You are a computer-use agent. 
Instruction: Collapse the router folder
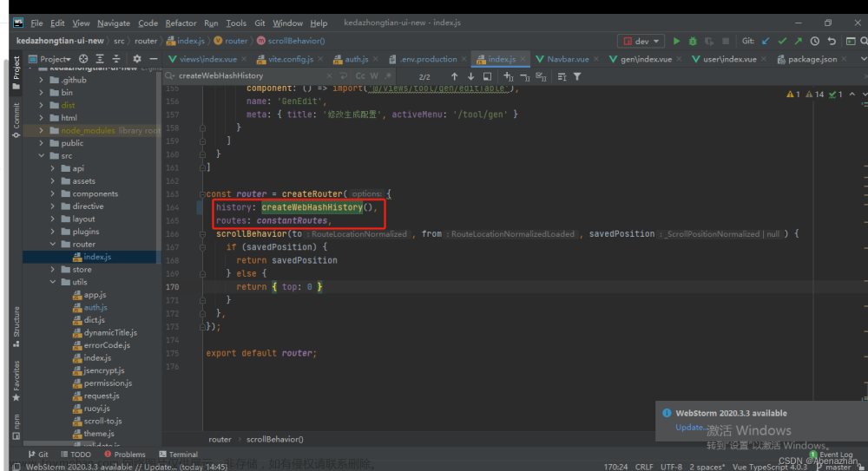(53, 244)
